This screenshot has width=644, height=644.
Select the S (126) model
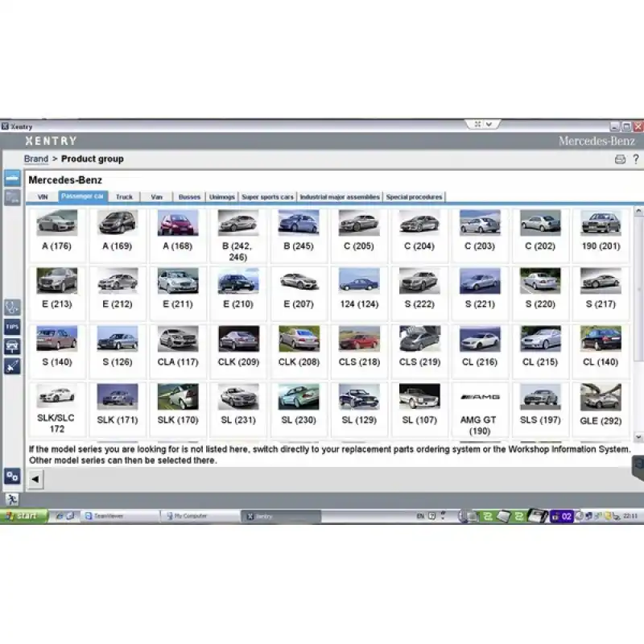tap(117, 351)
